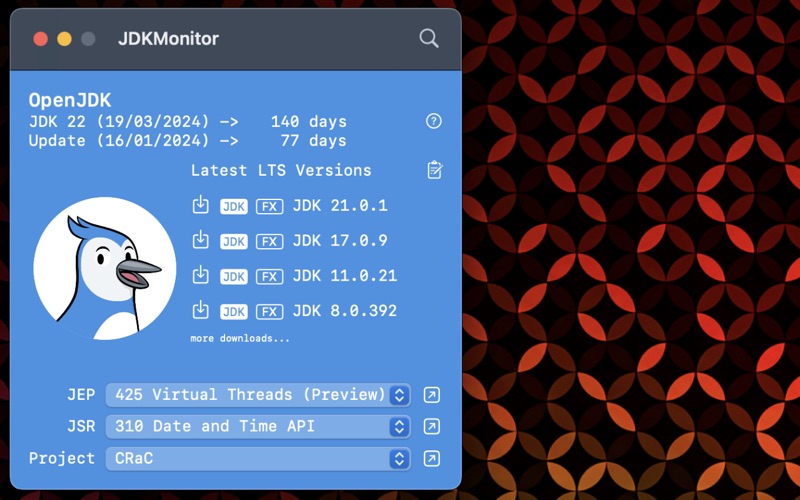Open the JSR link in browser icon
Viewport: 800px width, 500px height.
pyautogui.click(x=432, y=427)
